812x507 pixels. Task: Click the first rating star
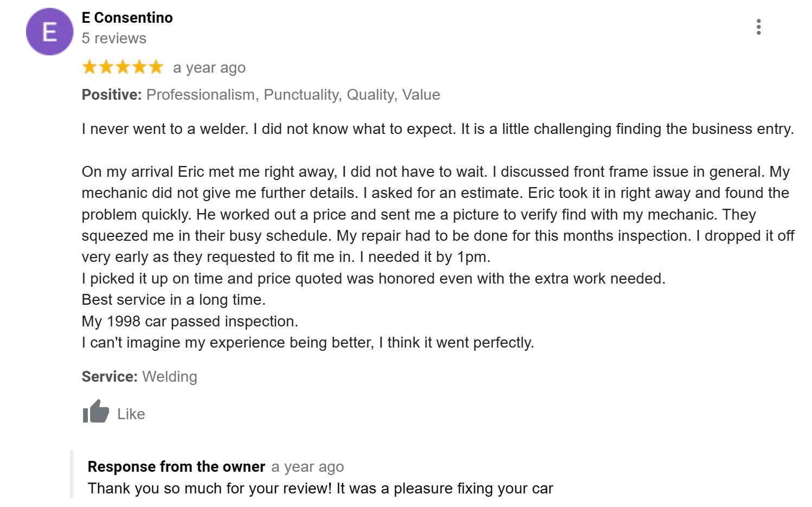(89, 67)
